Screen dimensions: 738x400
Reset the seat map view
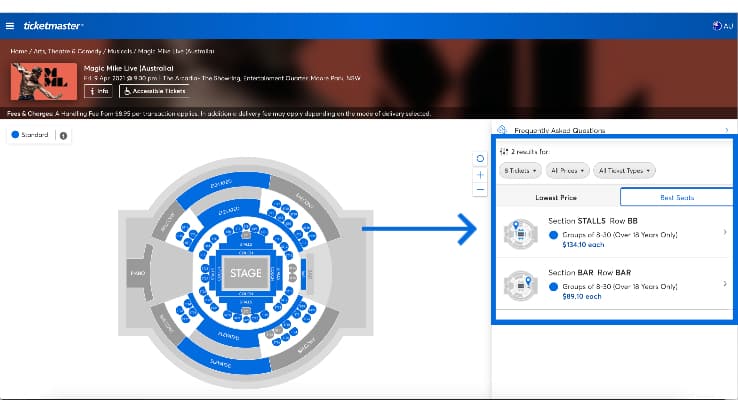480,158
